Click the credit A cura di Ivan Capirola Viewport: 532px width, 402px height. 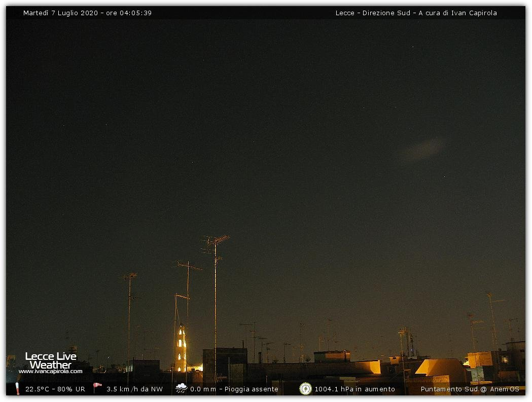457,13
